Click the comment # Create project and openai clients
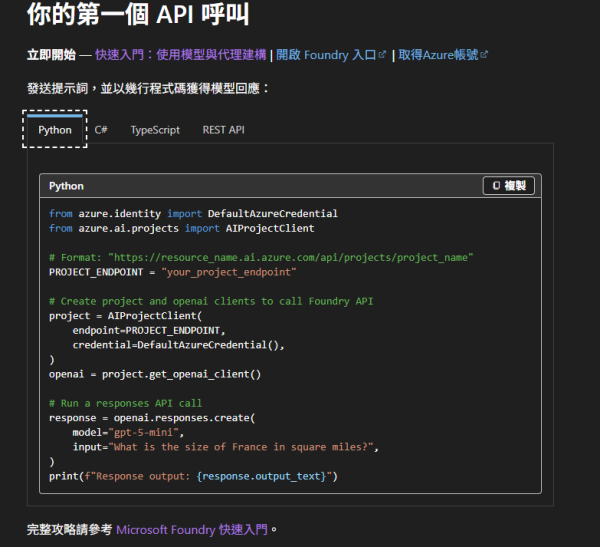 pos(211,301)
